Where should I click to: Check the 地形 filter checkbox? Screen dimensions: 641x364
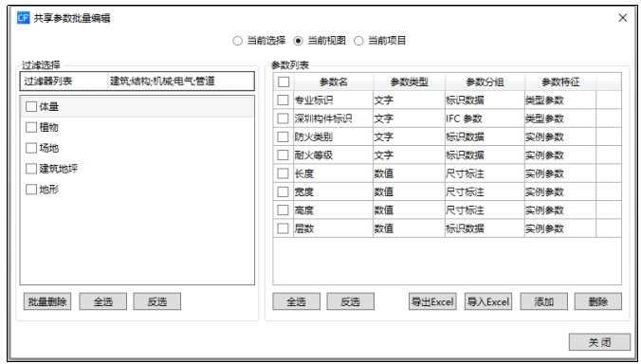pos(31,190)
